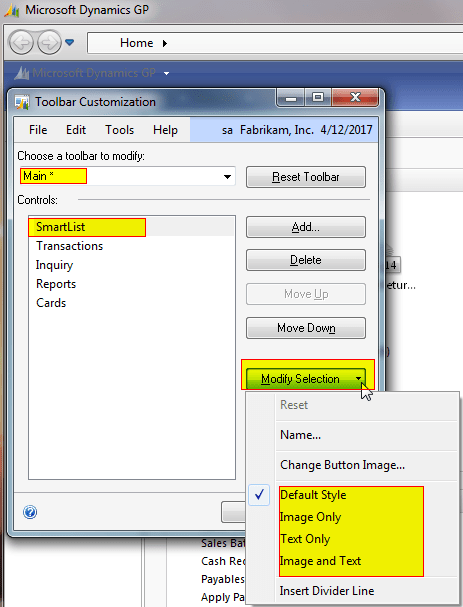Go forward with the right navigation arrow
The width and height of the screenshot is (463, 607).
[x=49, y=43]
